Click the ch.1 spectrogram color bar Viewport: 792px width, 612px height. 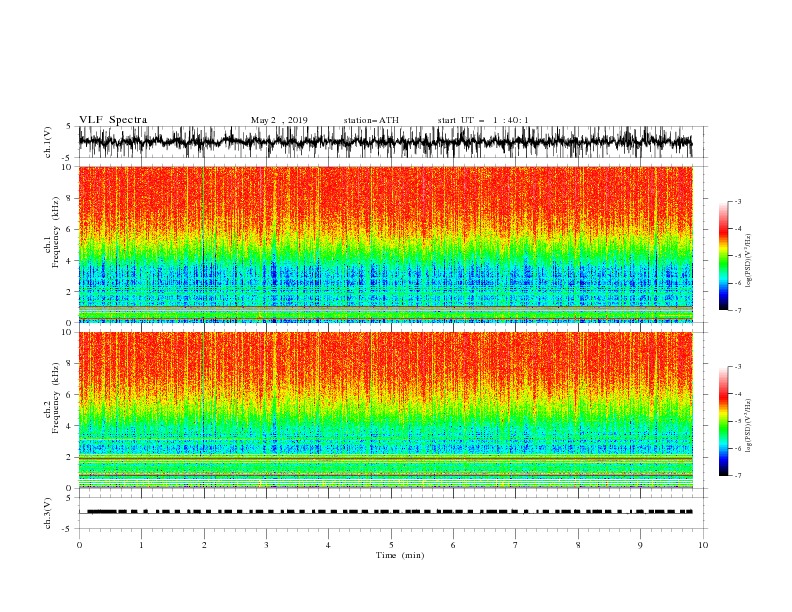[x=723, y=256]
